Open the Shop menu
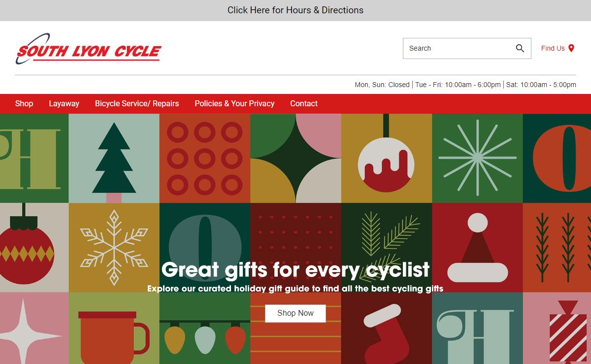591x364 pixels. coord(24,104)
